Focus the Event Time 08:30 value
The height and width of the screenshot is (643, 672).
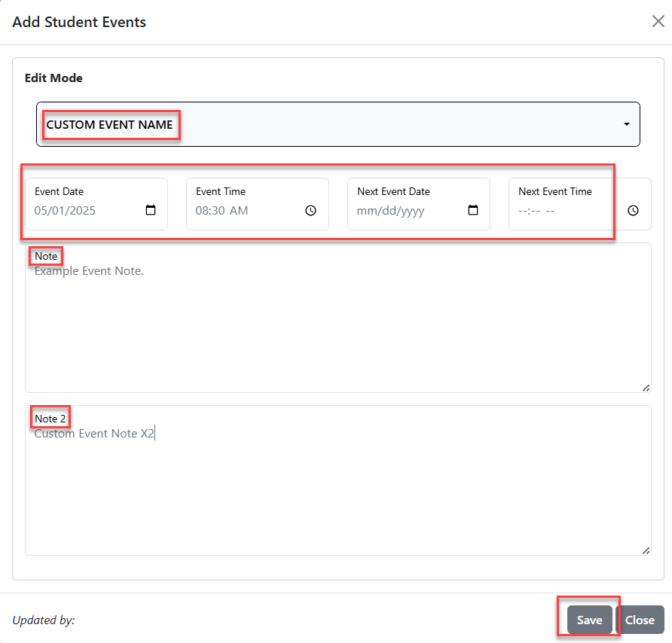(x=210, y=210)
